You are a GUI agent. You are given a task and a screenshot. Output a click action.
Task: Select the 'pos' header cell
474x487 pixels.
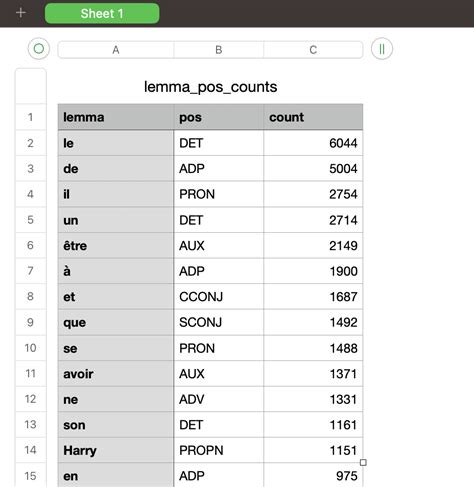[219, 117]
